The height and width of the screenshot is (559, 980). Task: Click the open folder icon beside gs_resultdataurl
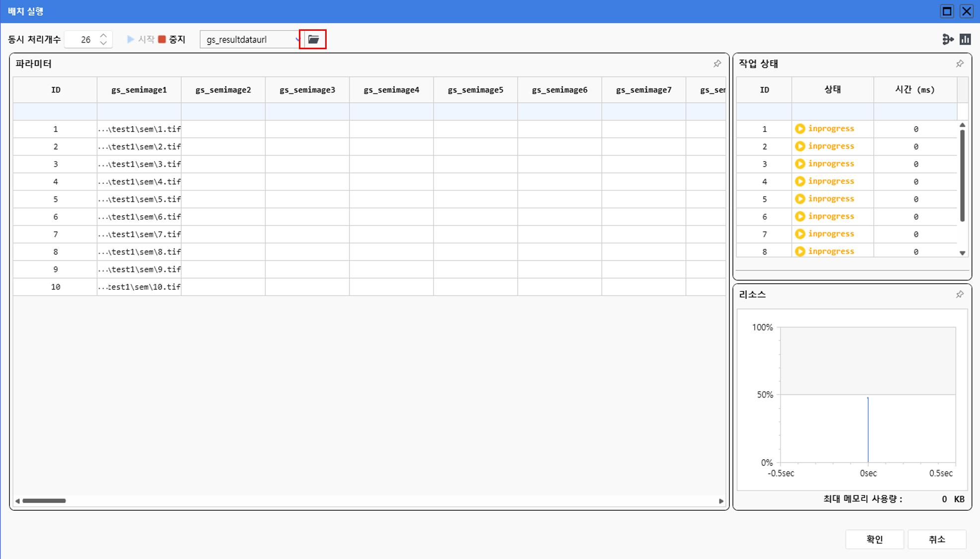[313, 39]
